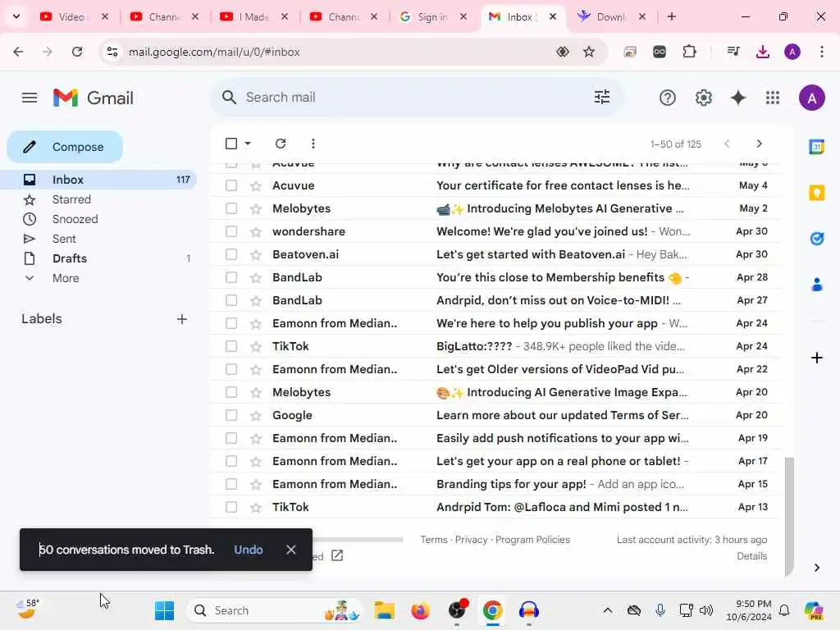Open the Gmail main menu hamburger icon
Image resolution: width=840 pixels, height=630 pixels.
pos(30,98)
